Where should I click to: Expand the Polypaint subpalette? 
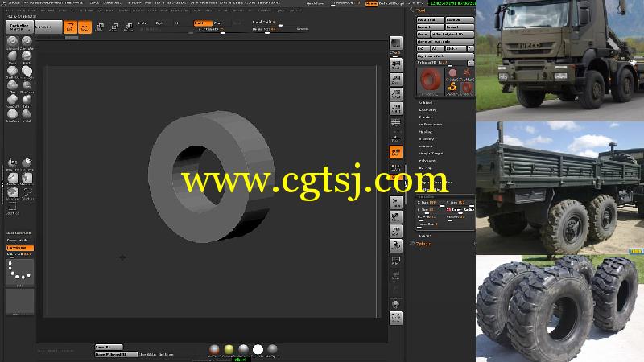tap(427, 160)
